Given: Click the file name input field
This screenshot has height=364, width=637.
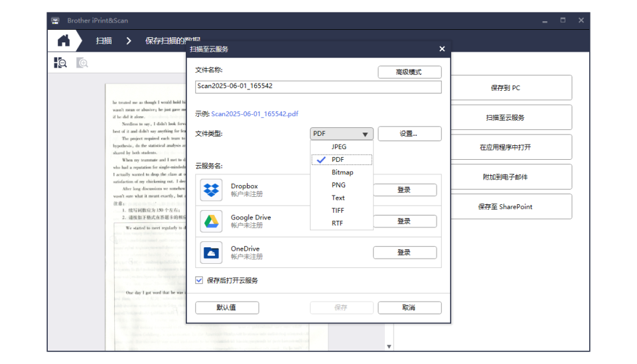Looking at the screenshot, I should (x=318, y=86).
